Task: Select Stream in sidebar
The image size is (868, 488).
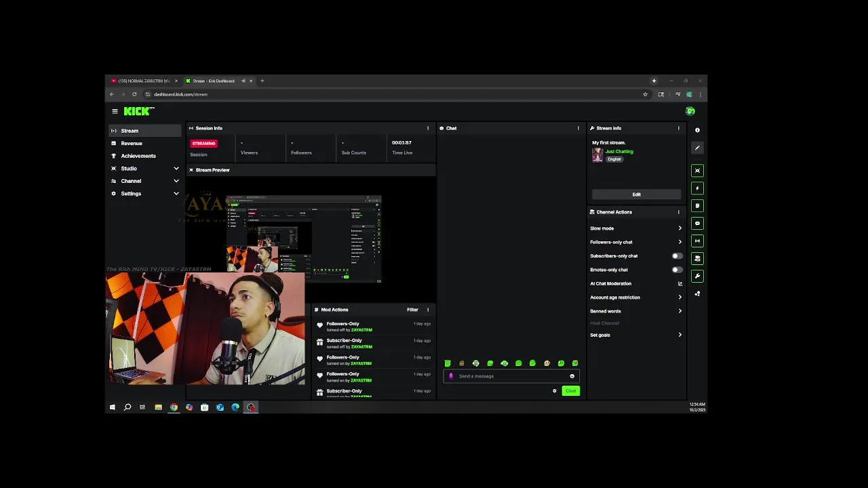Action: [145, 131]
